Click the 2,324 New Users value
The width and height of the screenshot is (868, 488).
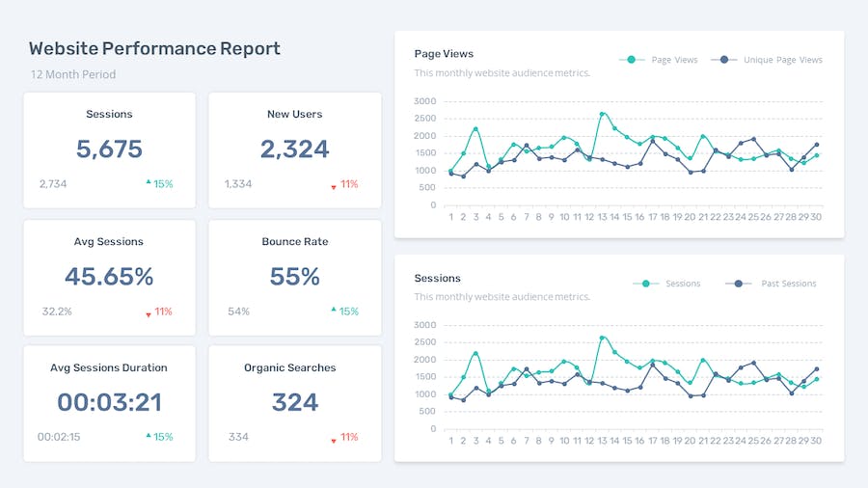pos(294,149)
